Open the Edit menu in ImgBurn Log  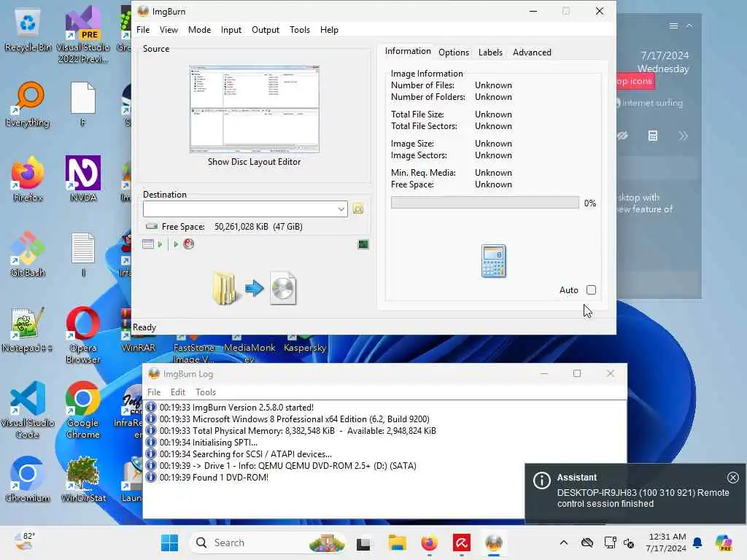[178, 392]
